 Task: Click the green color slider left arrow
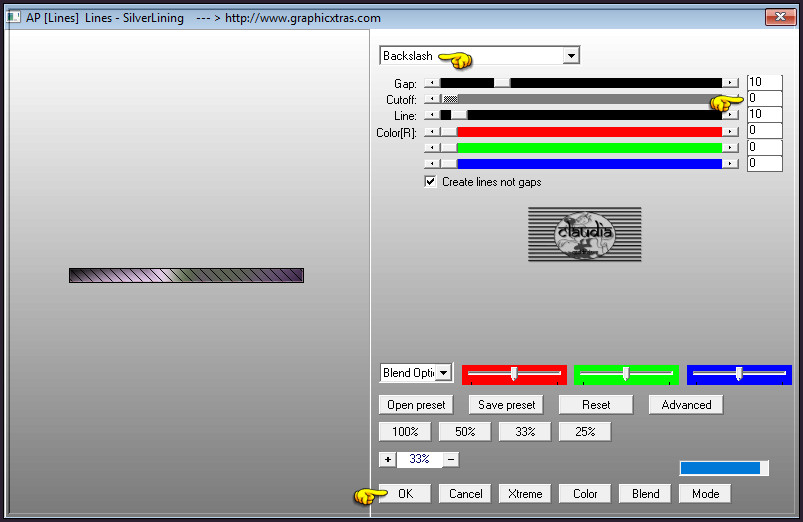coord(432,148)
